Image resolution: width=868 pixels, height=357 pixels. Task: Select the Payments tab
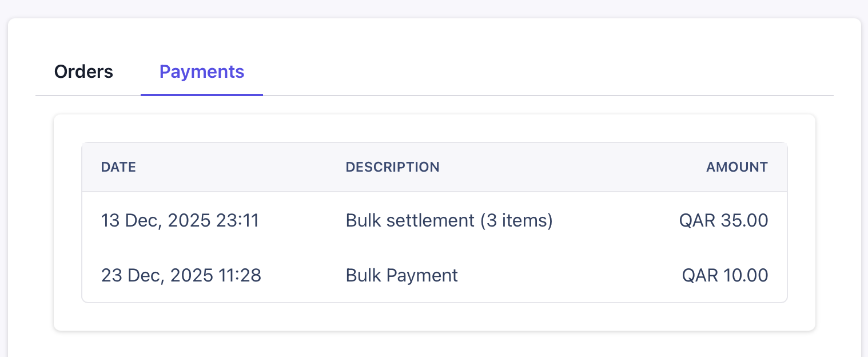pos(201,72)
